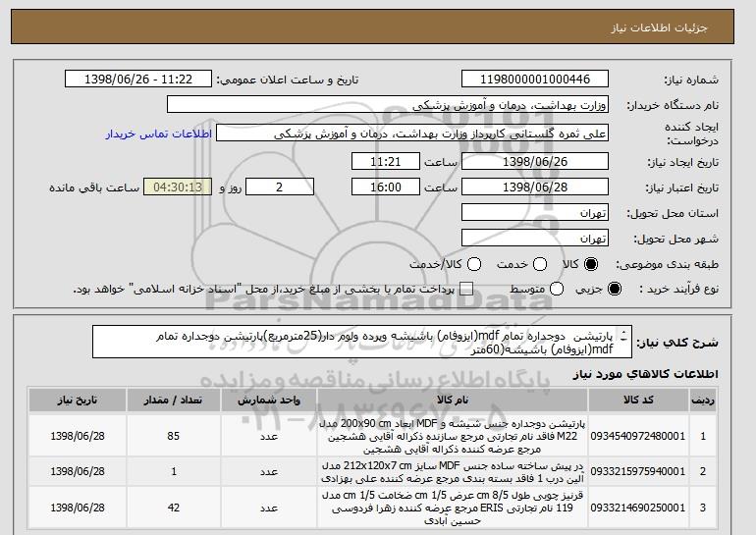Click the کد کالا column header
Viewport: 756px width, 535px height.
pyautogui.click(x=638, y=401)
